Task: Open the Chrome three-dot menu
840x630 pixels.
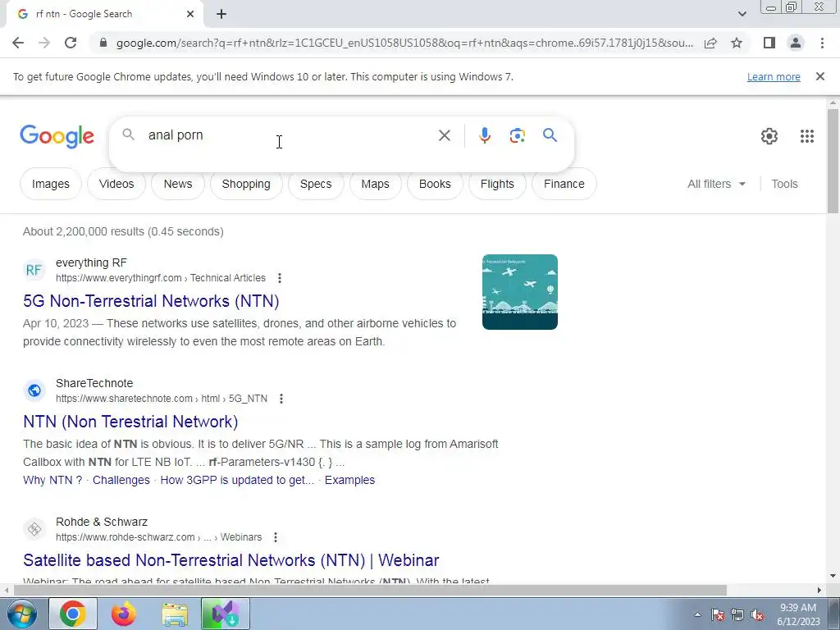Action: (822, 43)
